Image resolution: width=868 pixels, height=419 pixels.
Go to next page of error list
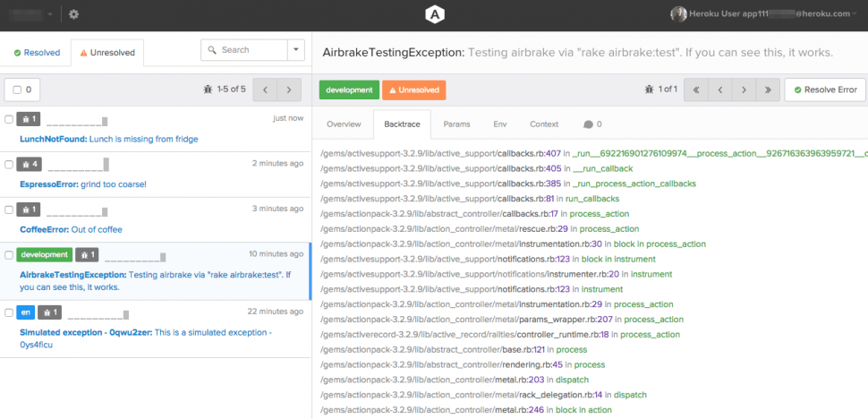click(x=289, y=90)
